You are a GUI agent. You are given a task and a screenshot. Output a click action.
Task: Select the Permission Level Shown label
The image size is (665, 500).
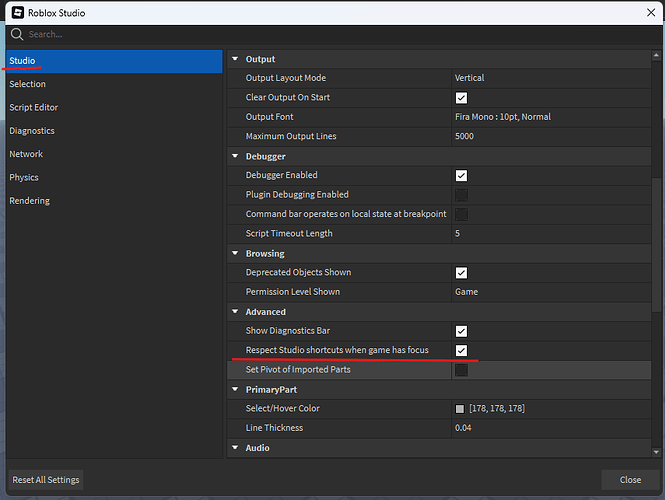(293, 292)
